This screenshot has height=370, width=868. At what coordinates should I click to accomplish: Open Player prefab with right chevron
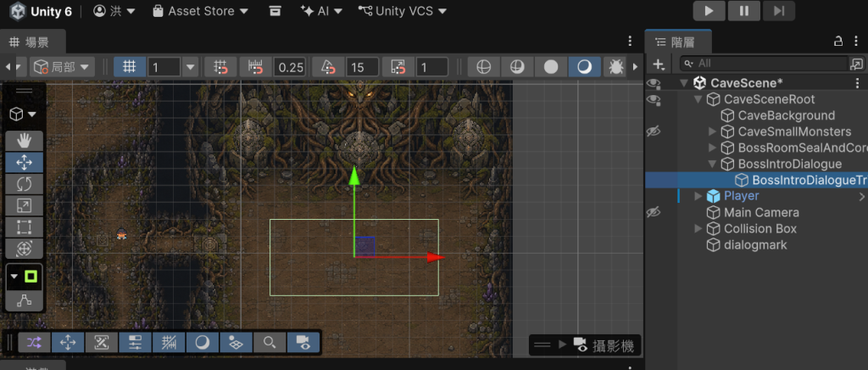(x=861, y=196)
